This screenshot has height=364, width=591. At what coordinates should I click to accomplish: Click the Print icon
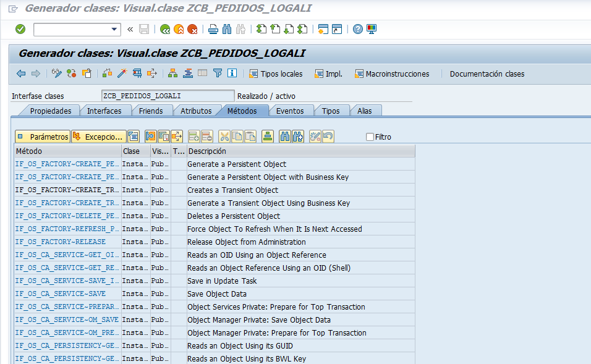213,29
